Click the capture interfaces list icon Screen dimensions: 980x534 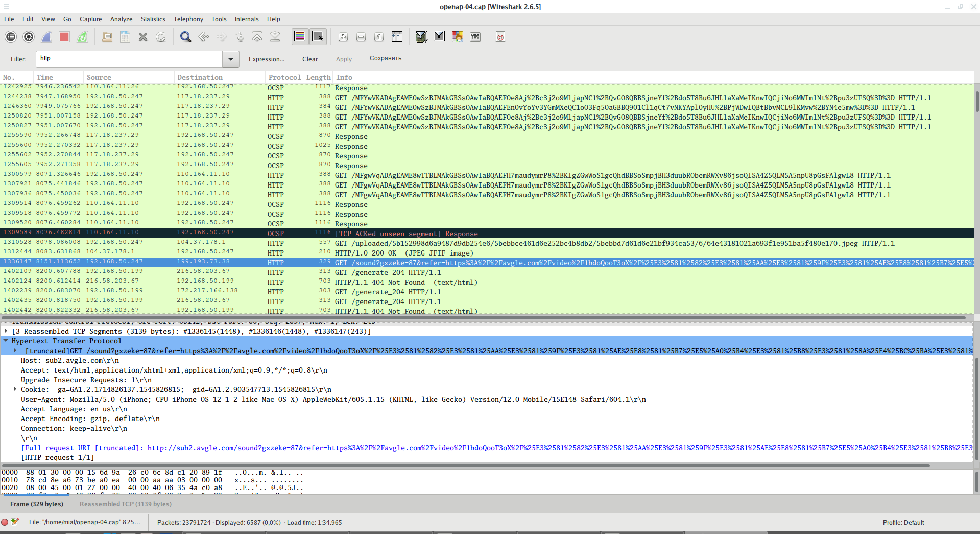(x=11, y=37)
